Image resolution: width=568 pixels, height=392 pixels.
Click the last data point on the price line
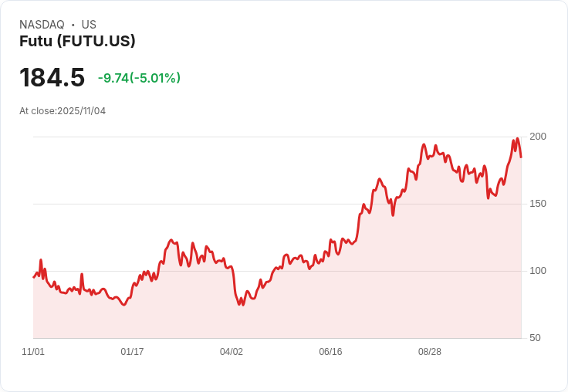(x=521, y=157)
